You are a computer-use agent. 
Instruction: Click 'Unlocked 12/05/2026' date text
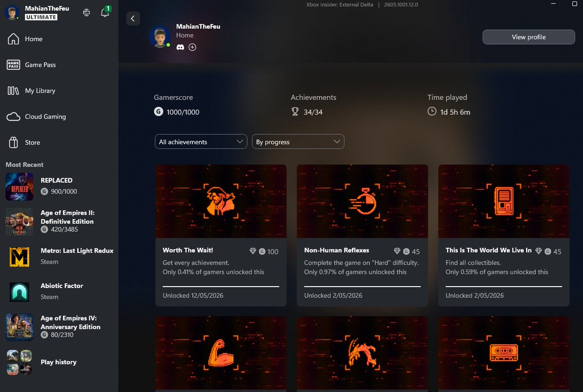[193, 295]
